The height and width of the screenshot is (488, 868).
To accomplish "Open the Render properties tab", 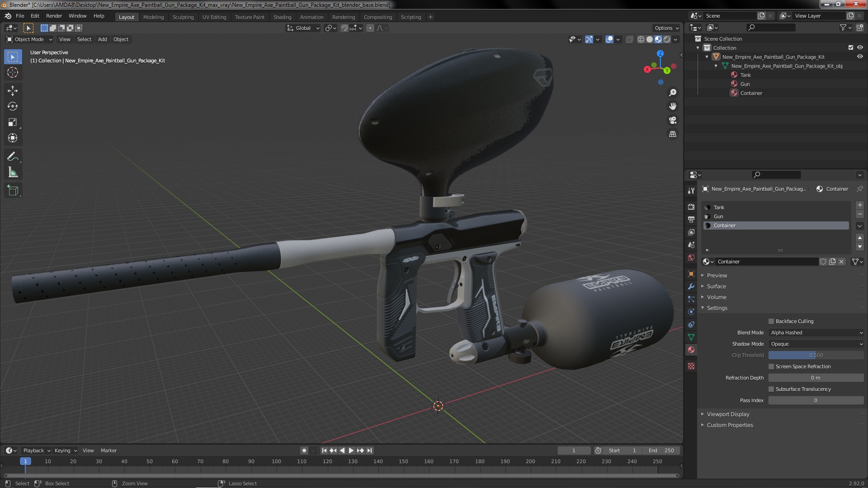I will [x=691, y=206].
